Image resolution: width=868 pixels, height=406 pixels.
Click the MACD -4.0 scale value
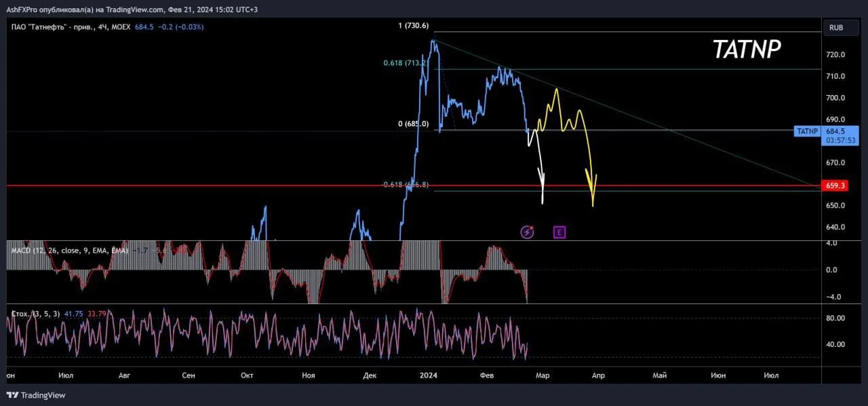(834, 297)
